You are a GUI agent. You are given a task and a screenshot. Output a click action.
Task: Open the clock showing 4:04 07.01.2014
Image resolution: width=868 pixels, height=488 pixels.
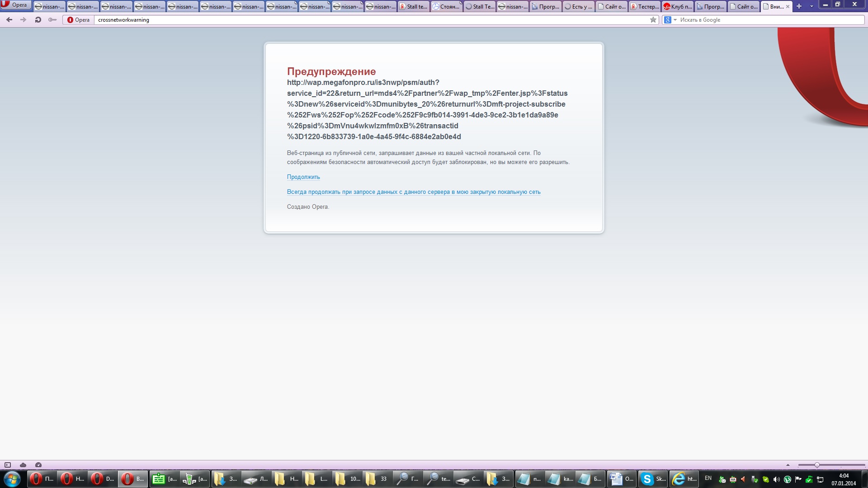tap(844, 479)
